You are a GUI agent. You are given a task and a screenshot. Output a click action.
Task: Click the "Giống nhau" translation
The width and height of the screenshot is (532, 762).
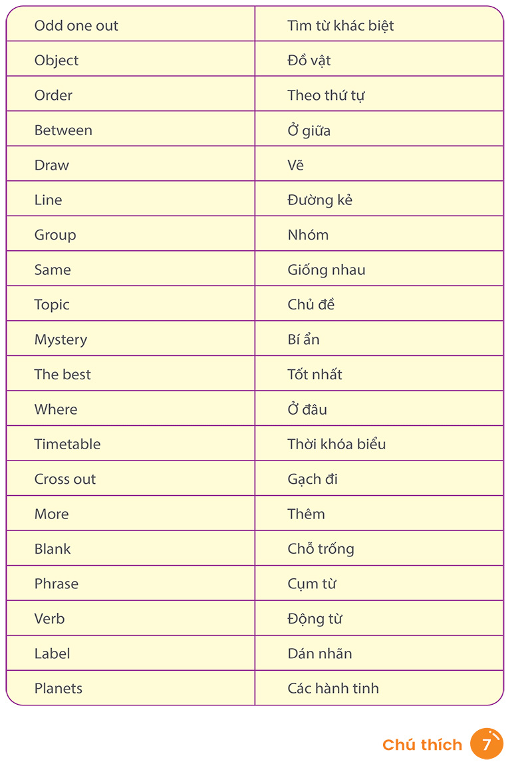pyautogui.click(x=326, y=270)
